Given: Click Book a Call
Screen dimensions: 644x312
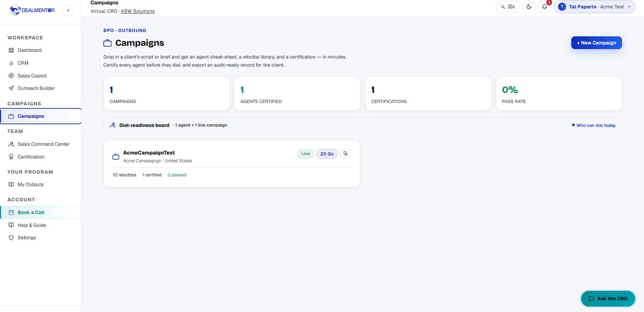Looking at the screenshot, I should (40, 212).
